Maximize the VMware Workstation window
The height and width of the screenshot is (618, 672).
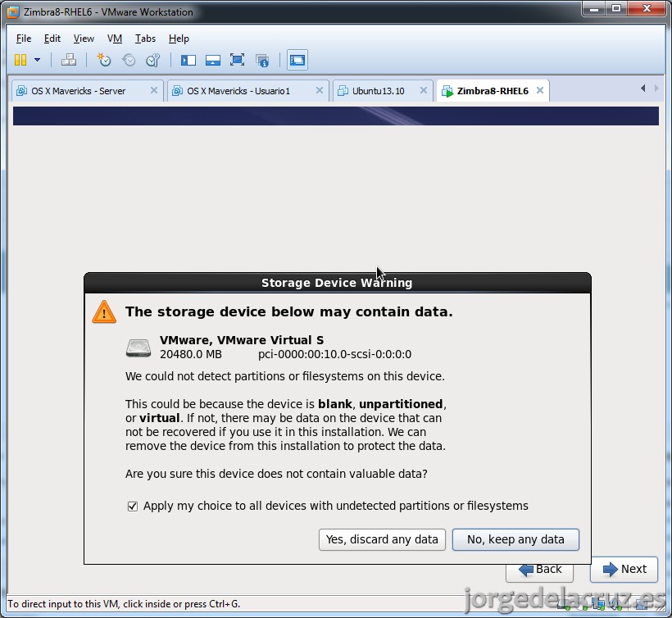pyautogui.click(x=616, y=9)
